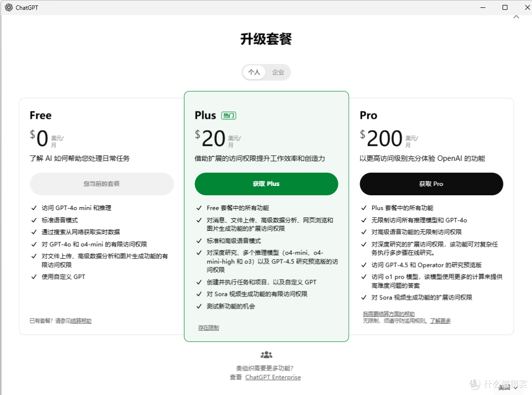Click the 值得买 watermark icon at bottom
The width and height of the screenshot is (532, 395).
tap(474, 384)
